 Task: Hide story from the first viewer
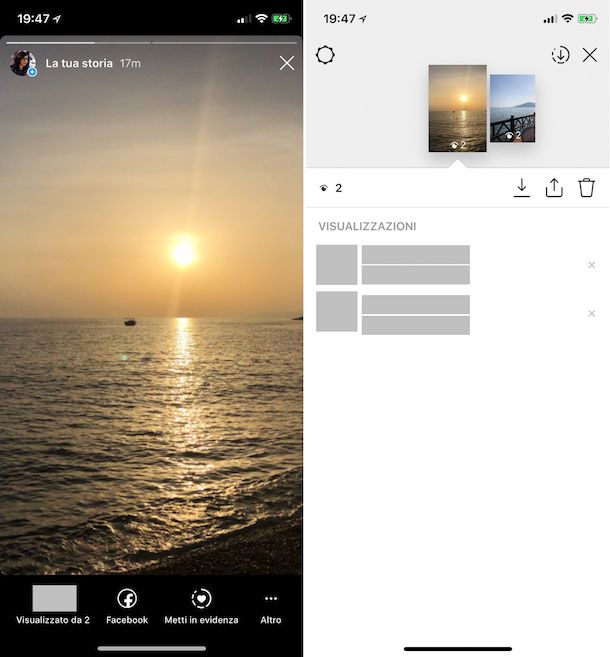click(x=592, y=265)
